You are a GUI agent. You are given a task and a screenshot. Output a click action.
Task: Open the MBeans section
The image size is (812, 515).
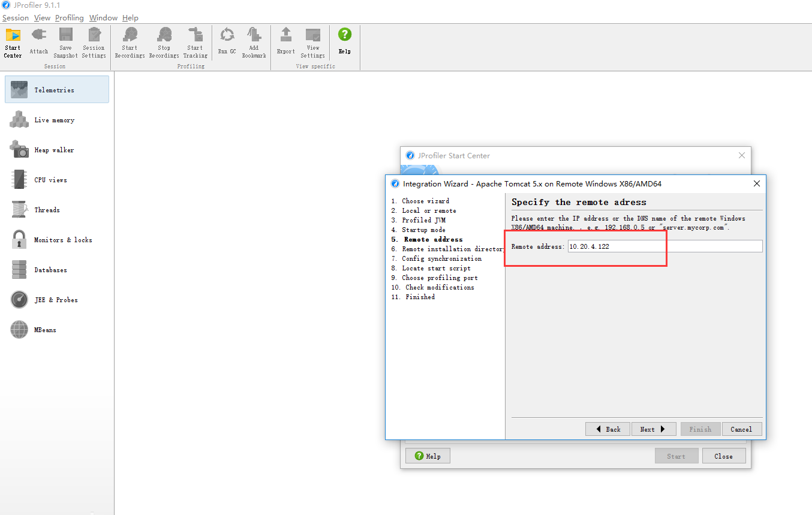pos(57,330)
